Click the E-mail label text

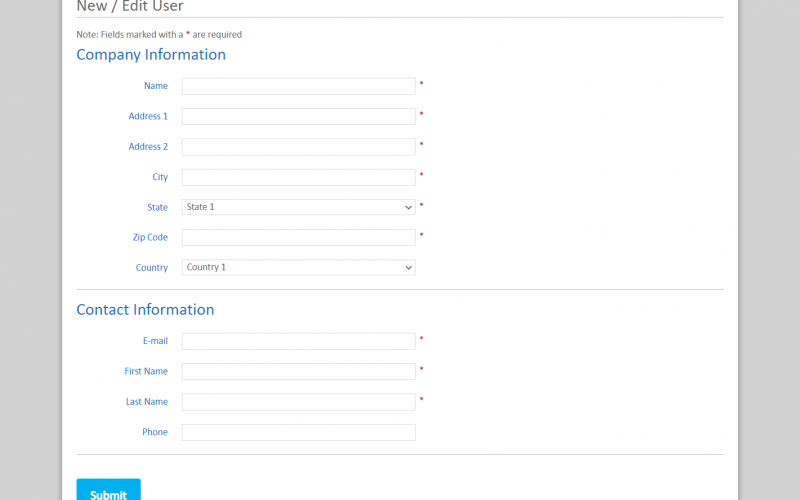pyautogui.click(x=155, y=341)
